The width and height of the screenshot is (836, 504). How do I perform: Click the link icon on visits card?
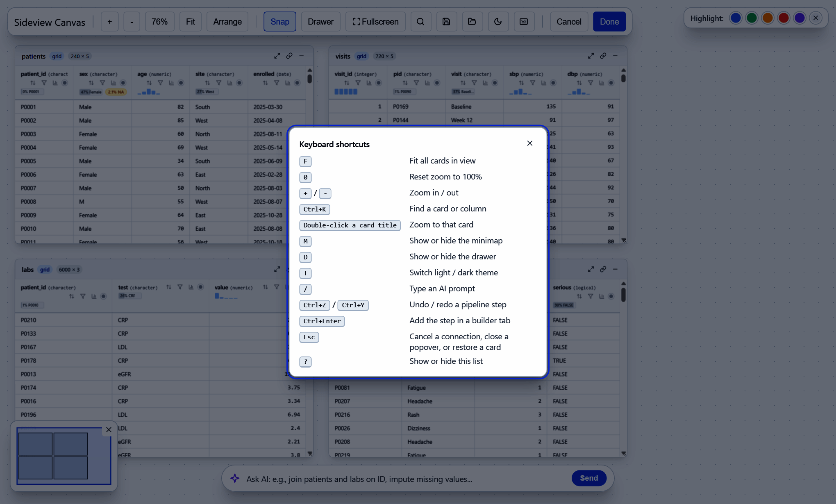pos(603,56)
